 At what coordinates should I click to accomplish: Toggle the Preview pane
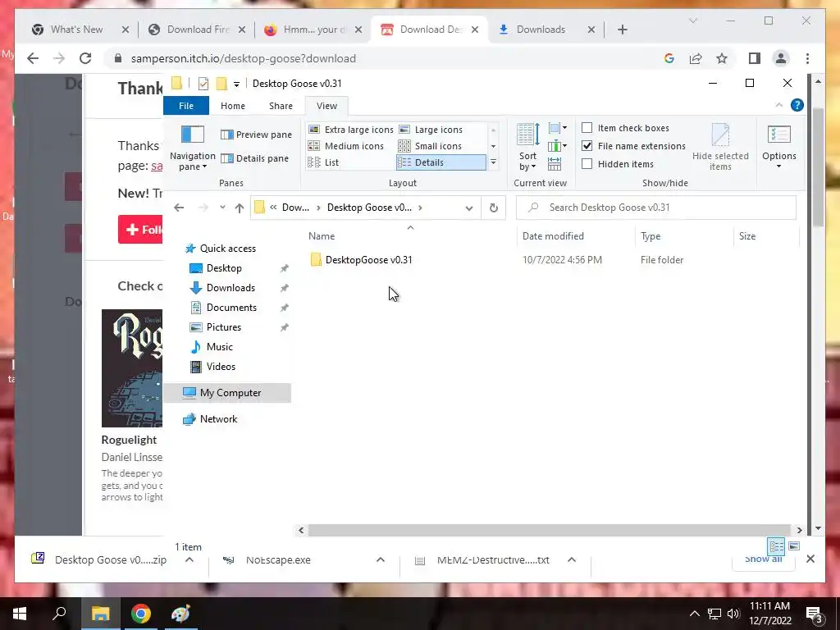256,135
